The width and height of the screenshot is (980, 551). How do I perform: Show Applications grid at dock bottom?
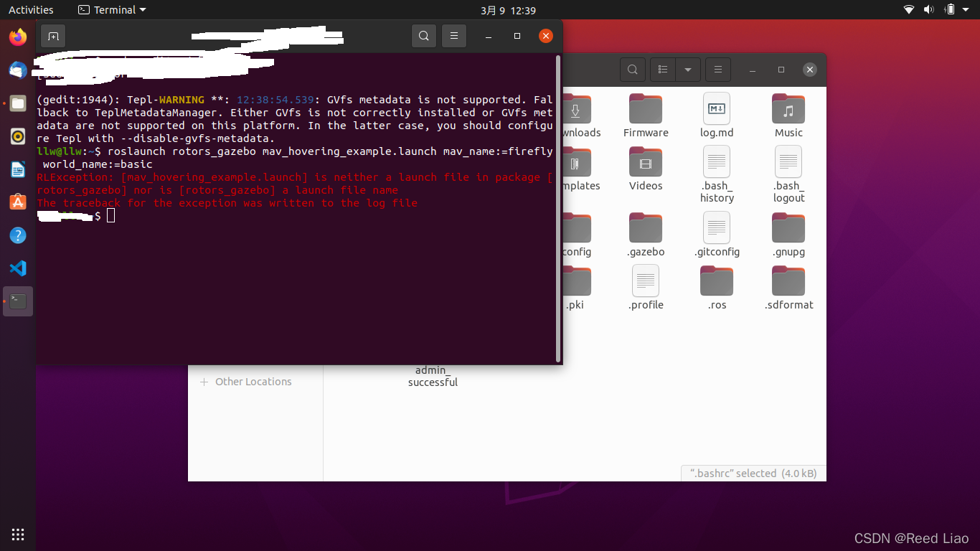click(x=18, y=534)
